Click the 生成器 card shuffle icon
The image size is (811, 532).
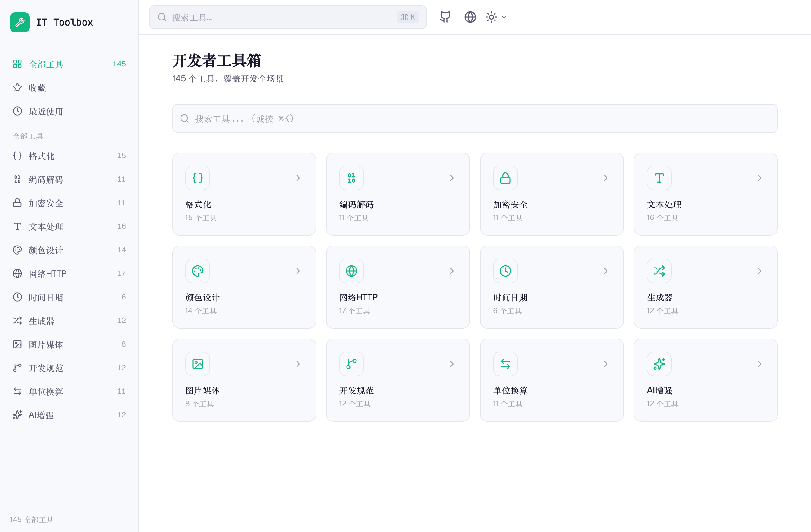[x=659, y=271]
